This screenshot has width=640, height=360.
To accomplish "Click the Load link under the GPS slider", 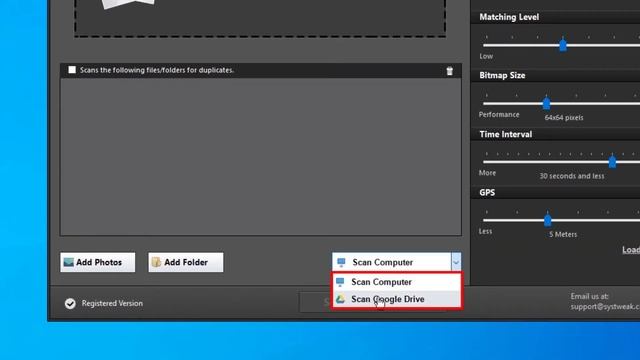I will point(631,250).
